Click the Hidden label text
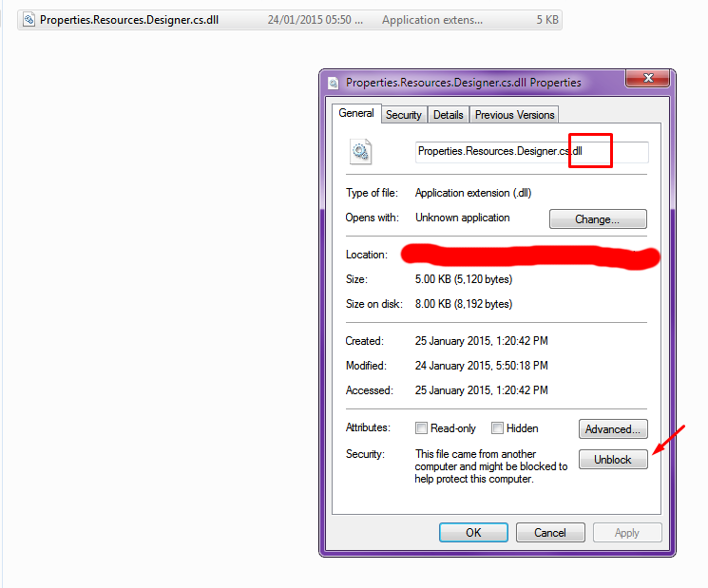The image size is (708, 588). point(522,428)
